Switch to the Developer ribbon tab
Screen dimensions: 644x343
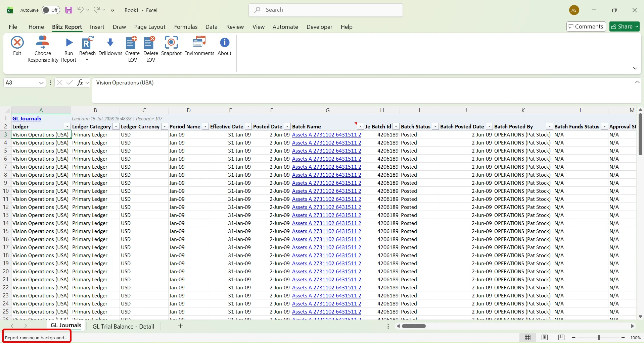(319, 27)
